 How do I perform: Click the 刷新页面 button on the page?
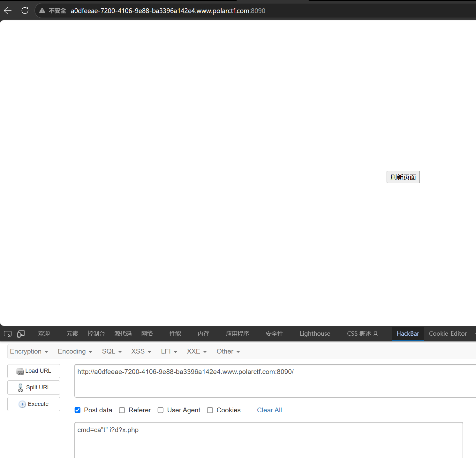tap(403, 177)
